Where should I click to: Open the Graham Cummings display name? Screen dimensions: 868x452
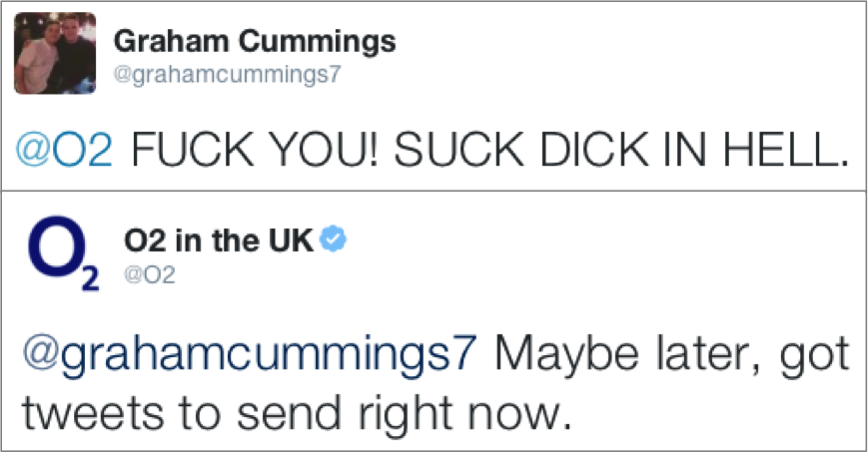[x=255, y=42]
